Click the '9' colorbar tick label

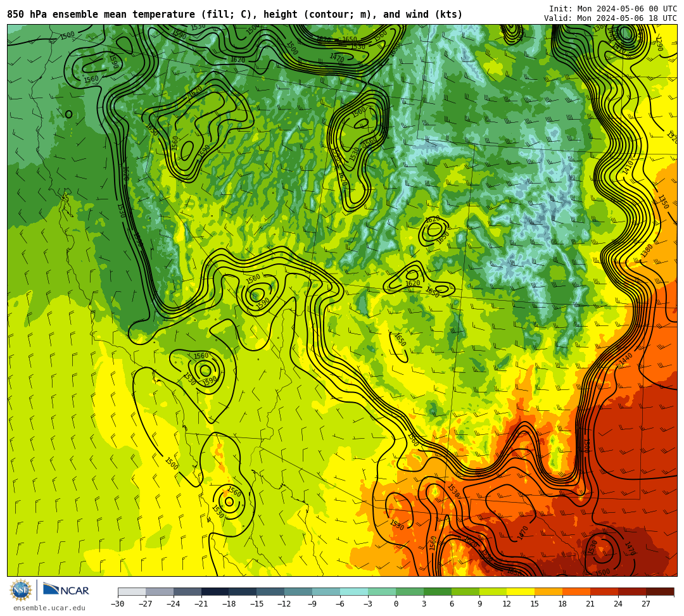tap(479, 604)
